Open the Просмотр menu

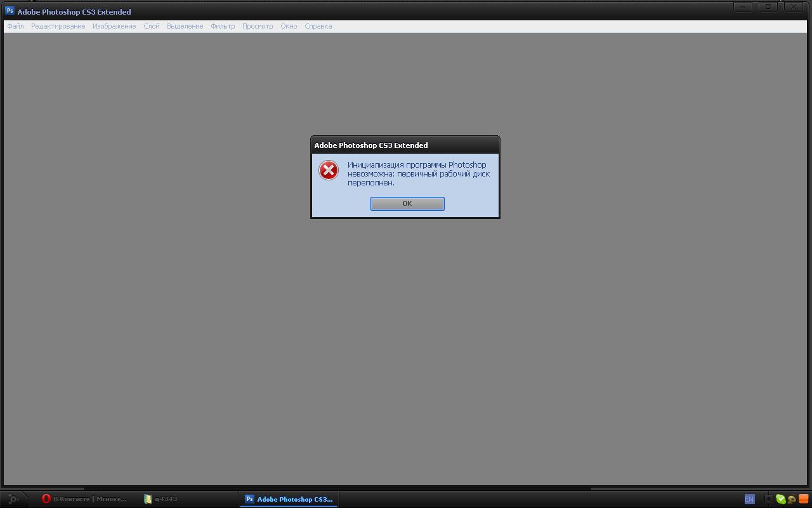258,26
